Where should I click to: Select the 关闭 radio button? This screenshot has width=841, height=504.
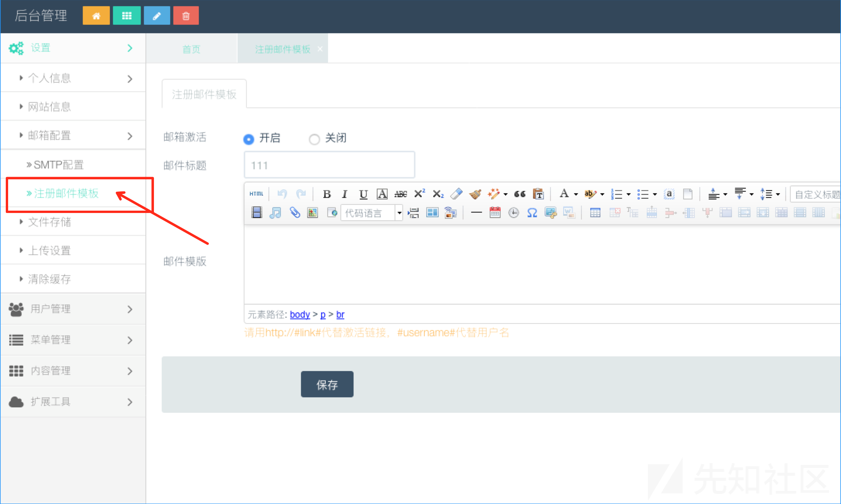pos(314,139)
